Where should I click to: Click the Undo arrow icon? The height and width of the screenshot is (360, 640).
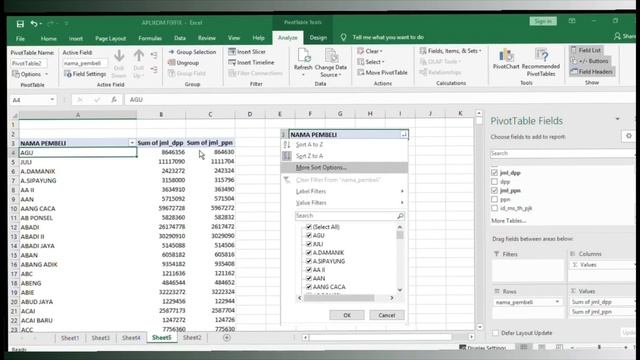(x=34, y=24)
